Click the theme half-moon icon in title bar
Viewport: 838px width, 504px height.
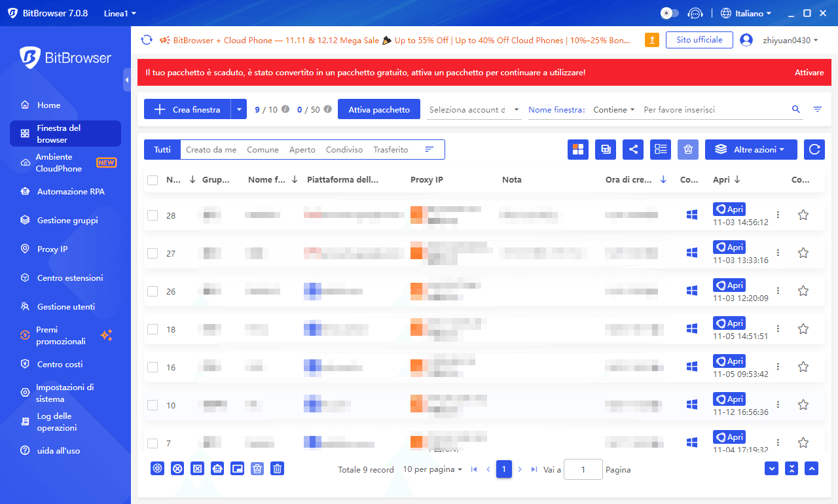point(668,12)
